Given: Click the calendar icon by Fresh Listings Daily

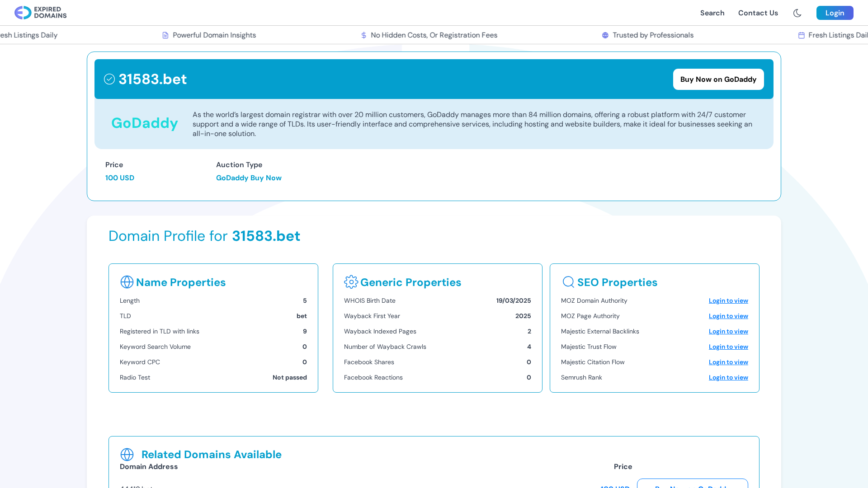Looking at the screenshot, I should pyautogui.click(x=801, y=35).
